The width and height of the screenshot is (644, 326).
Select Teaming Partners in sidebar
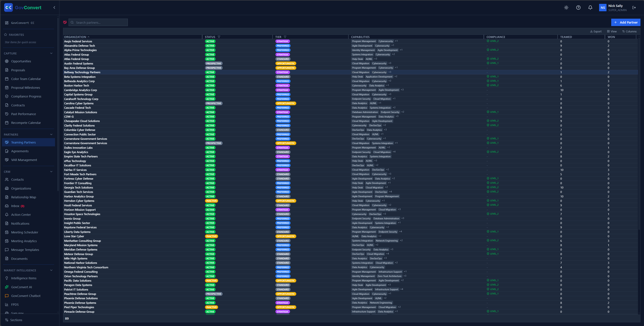pos(28,142)
